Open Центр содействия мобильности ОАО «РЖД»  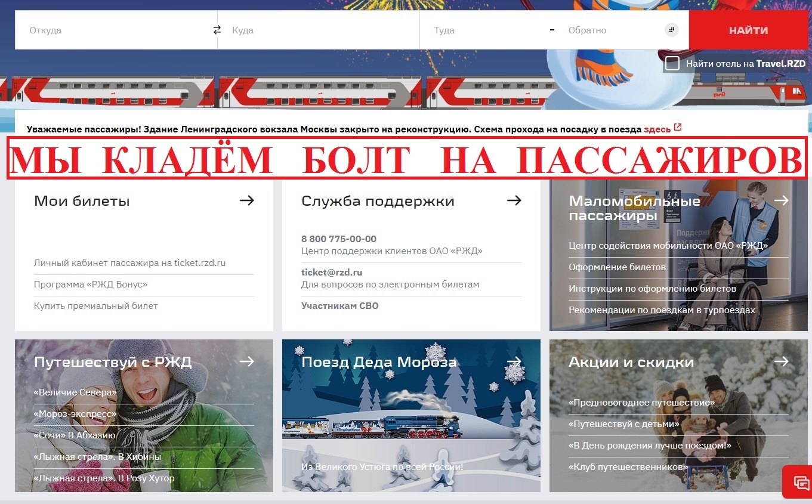click(x=668, y=246)
